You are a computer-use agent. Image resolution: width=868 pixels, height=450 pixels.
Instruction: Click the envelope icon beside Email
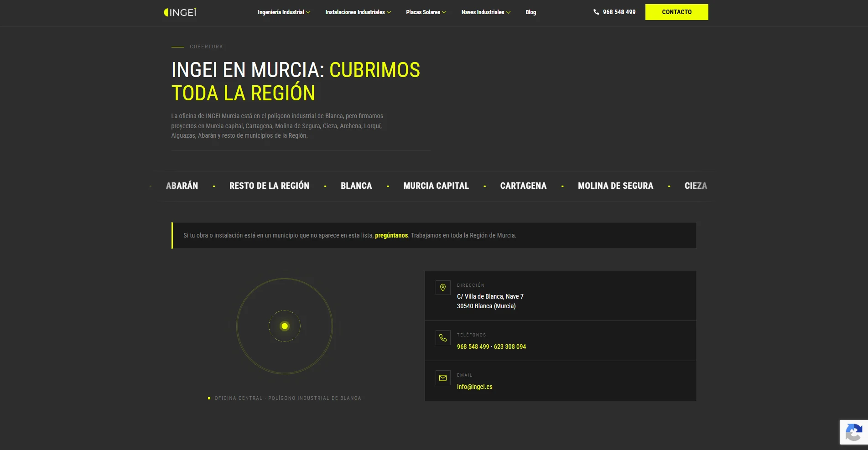coord(443,378)
